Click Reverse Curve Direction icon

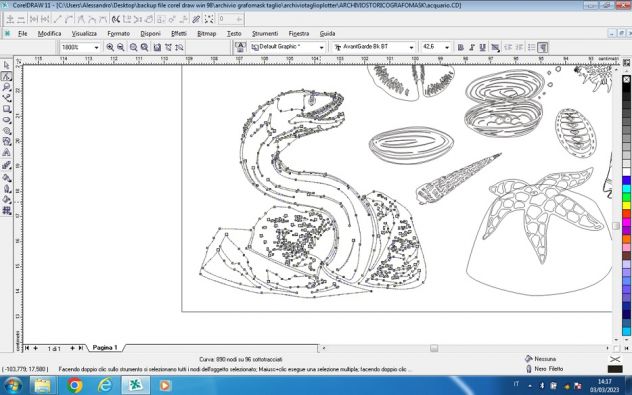[116, 19]
